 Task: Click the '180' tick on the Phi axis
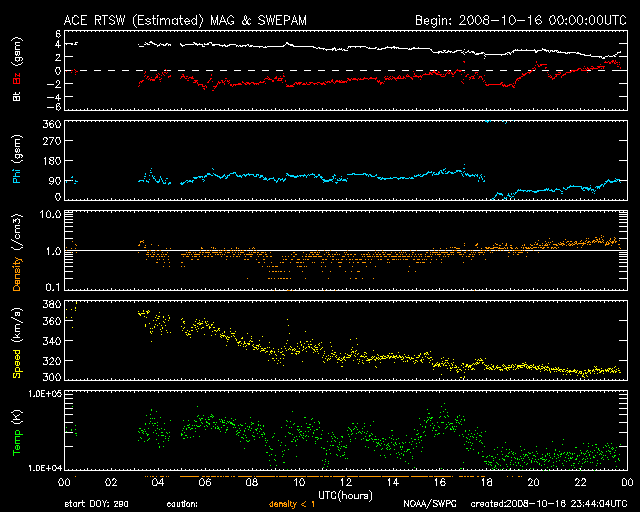pyautogui.click(x=52, y=161)
